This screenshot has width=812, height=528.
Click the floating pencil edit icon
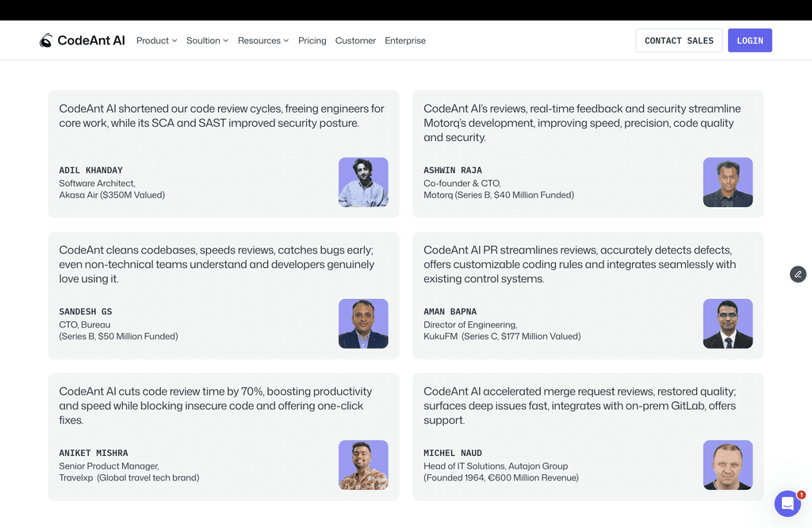[798, 274]
